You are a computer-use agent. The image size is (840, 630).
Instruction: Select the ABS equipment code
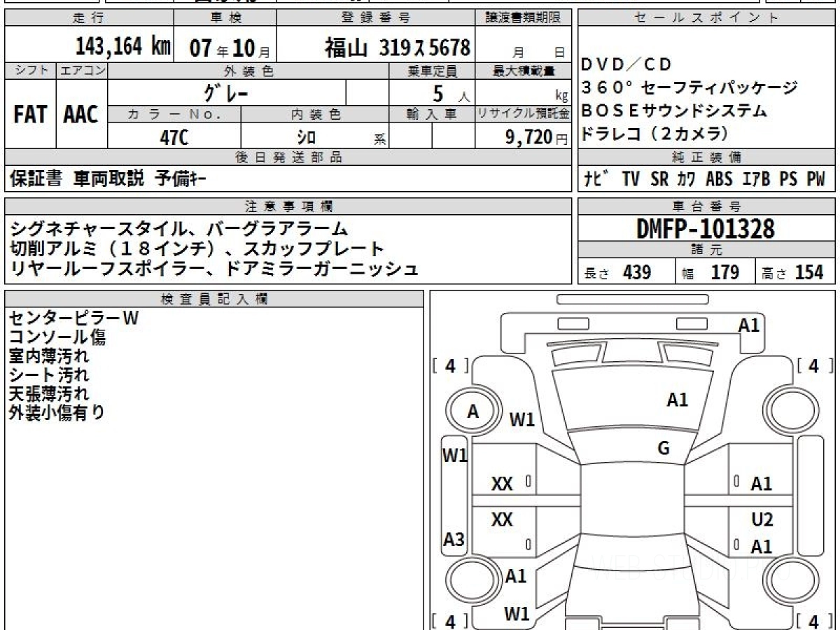[x=719, y=178]
